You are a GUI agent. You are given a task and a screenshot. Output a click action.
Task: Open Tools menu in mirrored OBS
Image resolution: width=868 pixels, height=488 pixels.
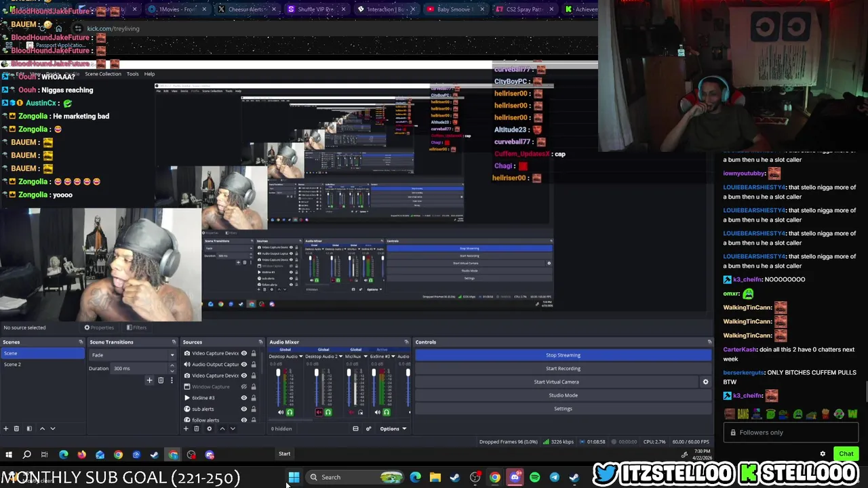132,74
